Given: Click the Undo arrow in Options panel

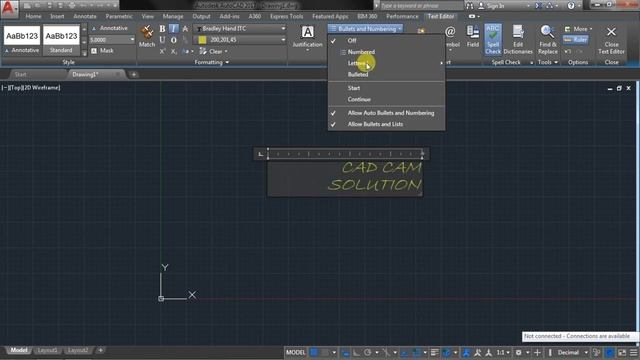Looking at the screenshot, I should click(567, 51).
